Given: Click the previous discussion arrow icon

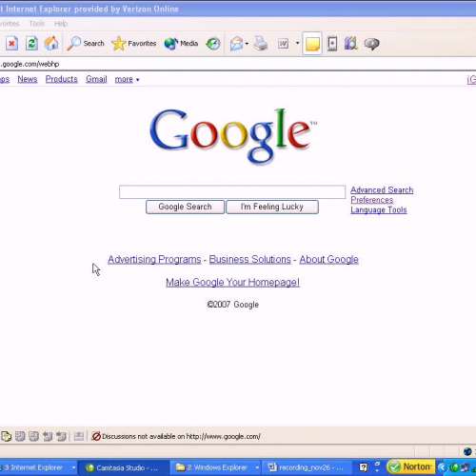Looking at the screenshot, I should pyautogui.click(x=48, y=437).
